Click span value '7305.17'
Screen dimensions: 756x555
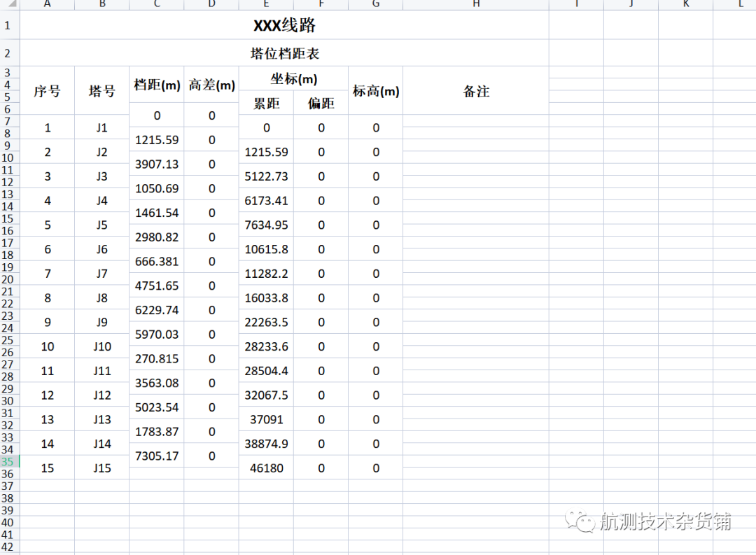pos(157,456)
